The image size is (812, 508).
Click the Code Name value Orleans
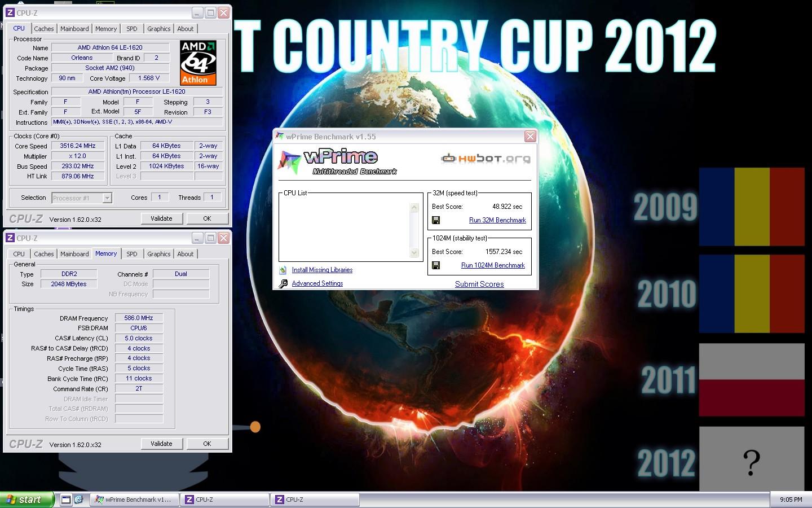pos(82,58)
